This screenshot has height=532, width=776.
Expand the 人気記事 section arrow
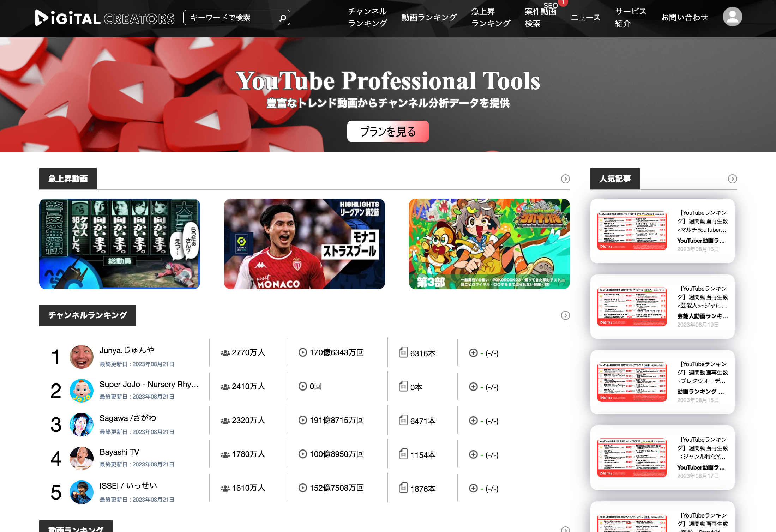coord(732,179)
